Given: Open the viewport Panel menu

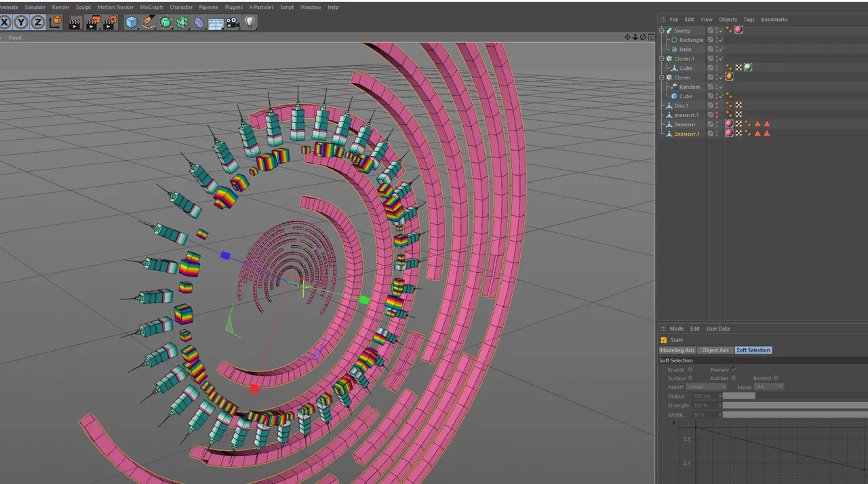Looking at the screenshot, I should click(15, 37).
